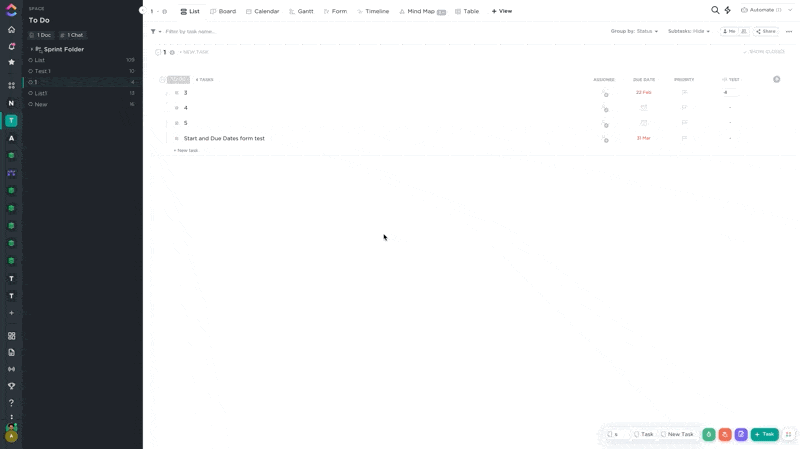Set the priority flag for task 4

[x=684, y=108]
